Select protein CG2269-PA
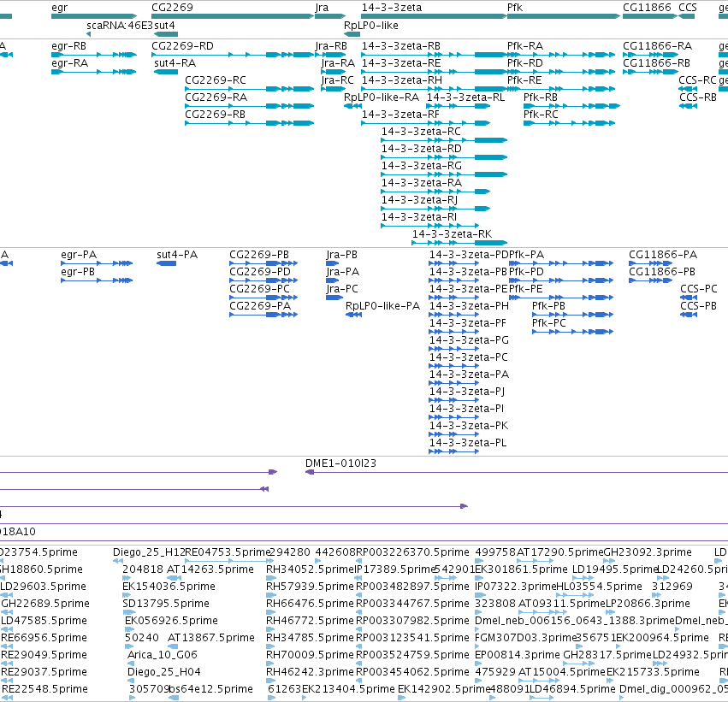The image size is (728, 702). point(263,315)
